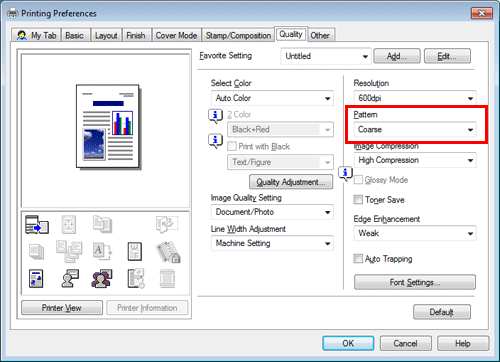This screenshot has height=362, width=500.
Task: Click the info bubble icon next to Print with Black
Action: coord(215,141)
